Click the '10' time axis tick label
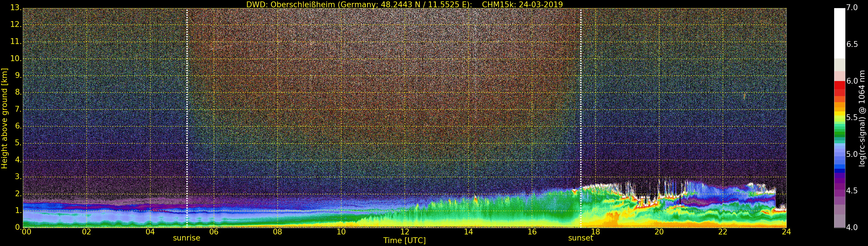868x246 pixels. (341, 232)
